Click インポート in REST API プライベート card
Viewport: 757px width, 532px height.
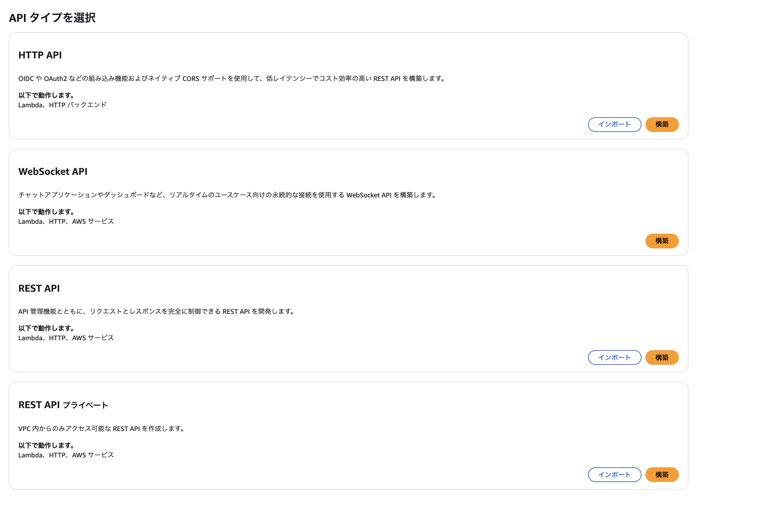point(614,475)
